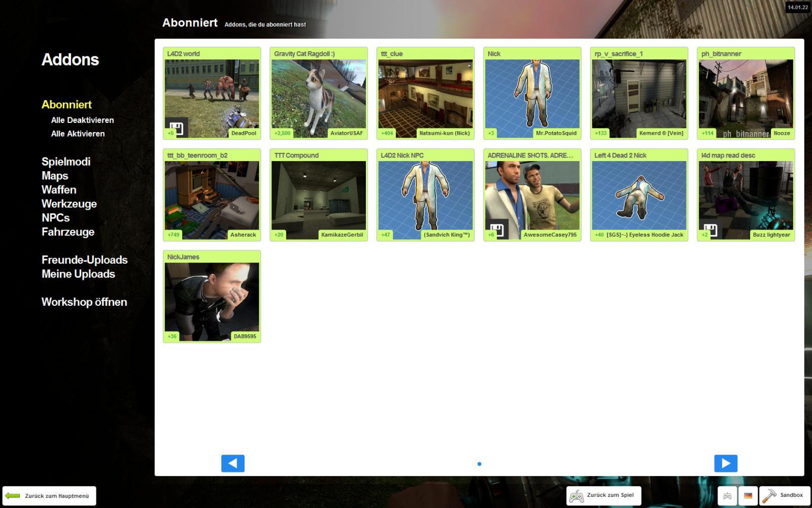Screen dimensions: 812x508
Task: Click Zurück zum Spiel button
Action: click(x=603, y=495)
